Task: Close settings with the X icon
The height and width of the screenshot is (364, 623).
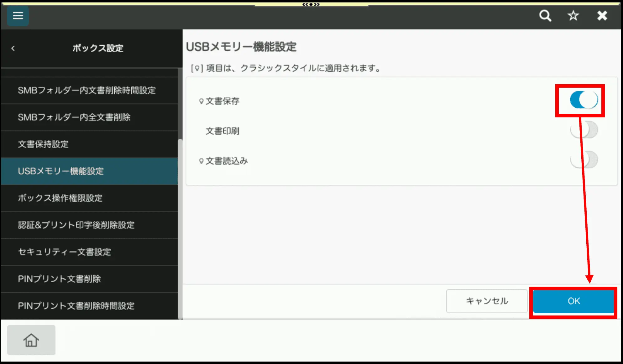Action: coord(602,16)
